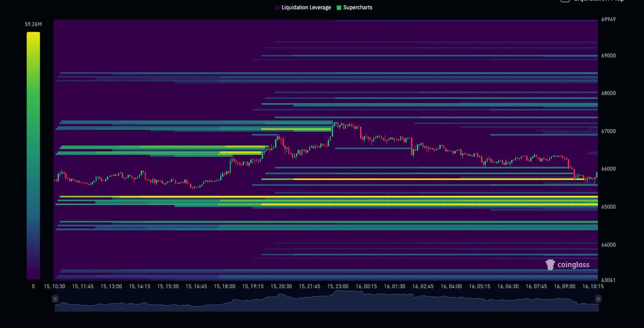This screenshot has height=328, width=644.
Task: Click the heatmap color scale bar
Action: [33, 155]
